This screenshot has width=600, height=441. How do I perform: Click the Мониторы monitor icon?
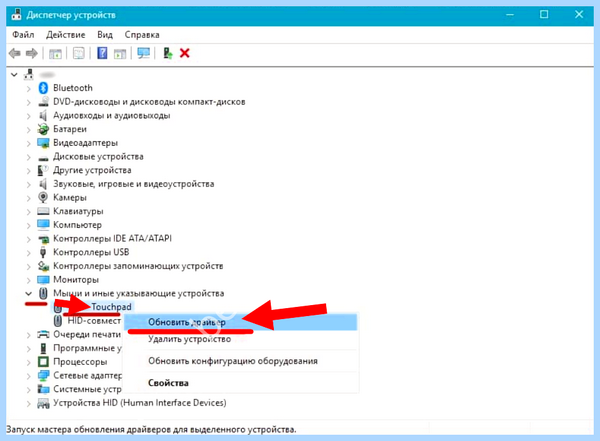[x=43, y=279]
